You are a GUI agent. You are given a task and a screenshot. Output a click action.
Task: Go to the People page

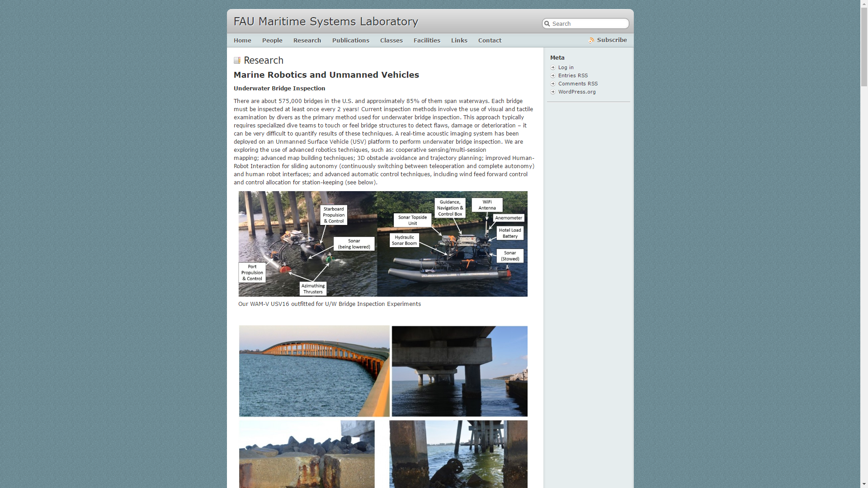[x=272, y=40]
